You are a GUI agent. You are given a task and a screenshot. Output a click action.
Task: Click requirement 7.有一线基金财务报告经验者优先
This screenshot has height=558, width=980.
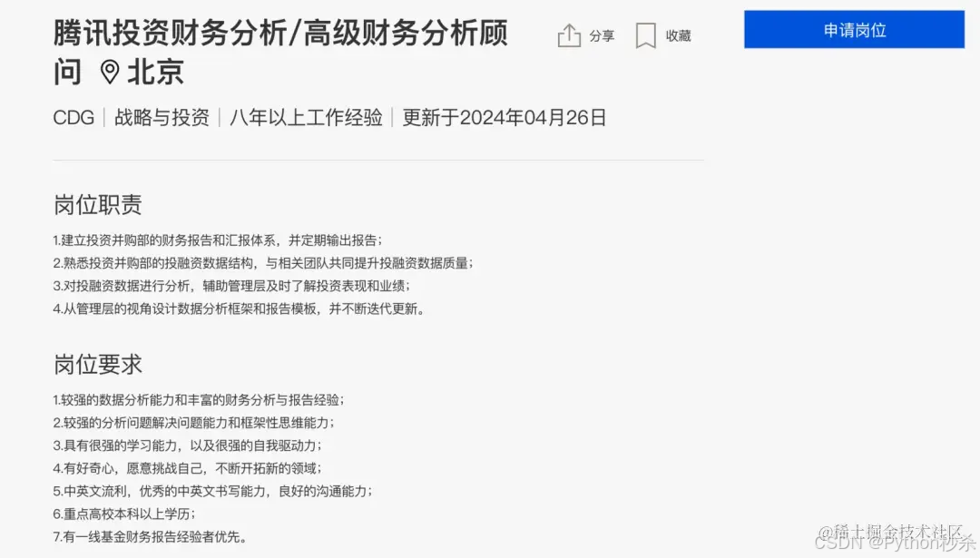click(x=151, y=537)
